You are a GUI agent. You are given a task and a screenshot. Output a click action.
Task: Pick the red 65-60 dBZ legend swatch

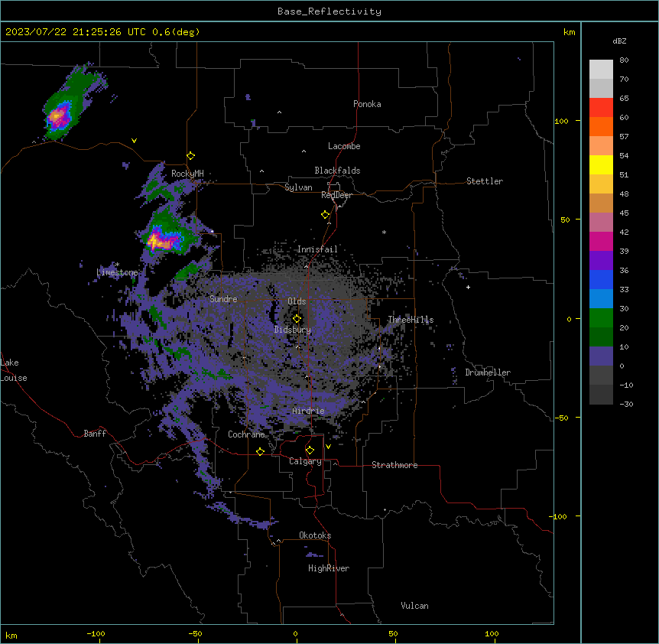(x=601, y=107)
